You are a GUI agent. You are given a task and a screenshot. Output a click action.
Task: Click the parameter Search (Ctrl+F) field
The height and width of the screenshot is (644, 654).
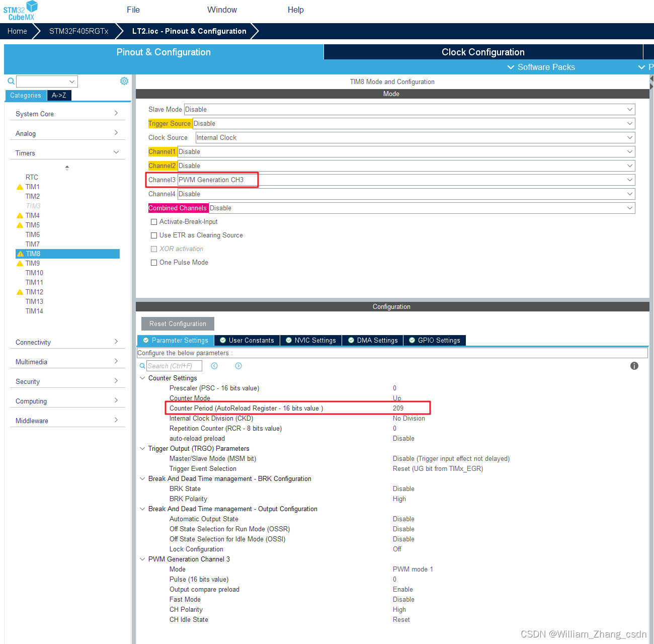pos(174,366)
